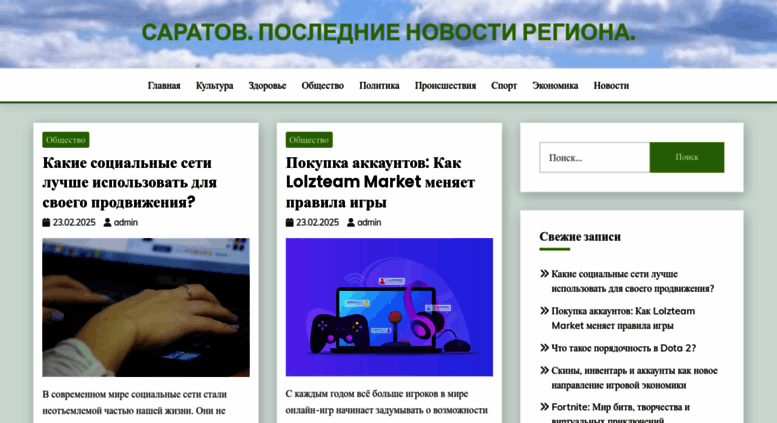Open recent post Скины, инвентарь и аккаунты
The image size is (777, 423).
[x=634, y=378]
